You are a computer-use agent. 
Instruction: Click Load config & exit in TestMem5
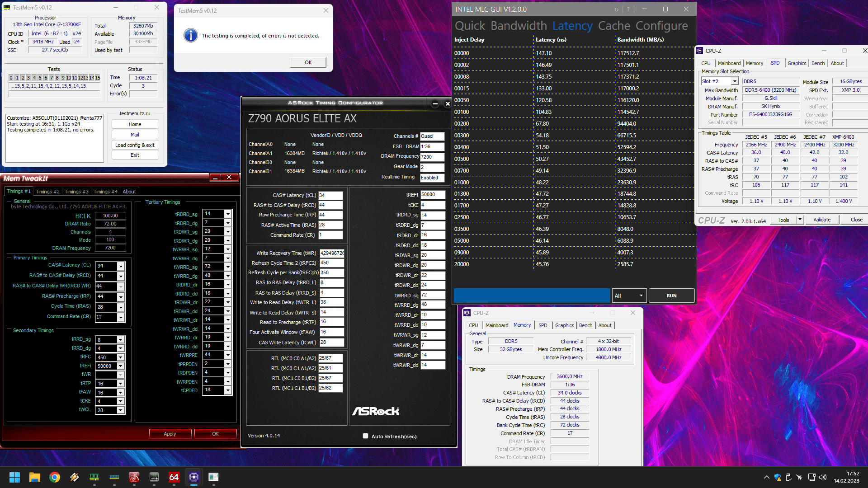(135, 145)
